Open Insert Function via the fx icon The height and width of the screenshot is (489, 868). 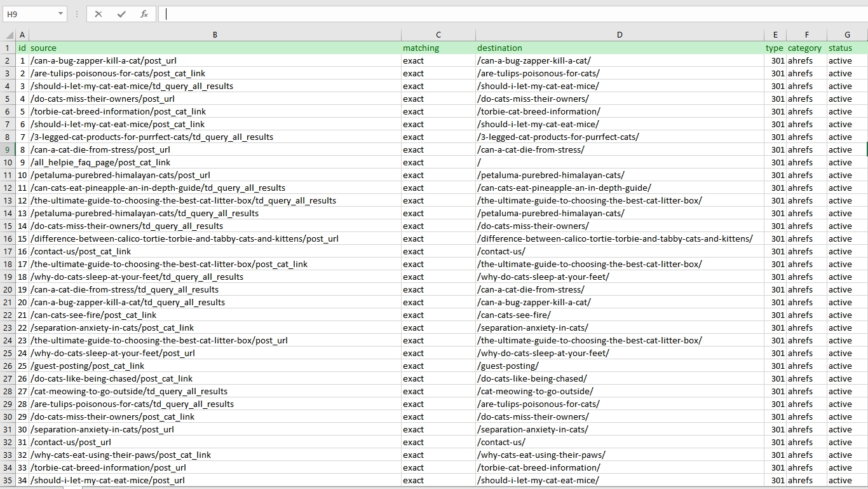pyautogui.click(x=144, y=14)
